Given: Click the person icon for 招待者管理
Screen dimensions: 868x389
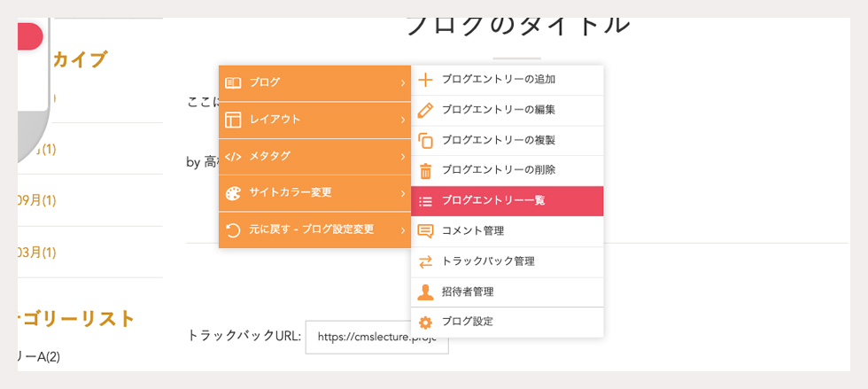Looking at the screenshot, I should click(425, 292).
